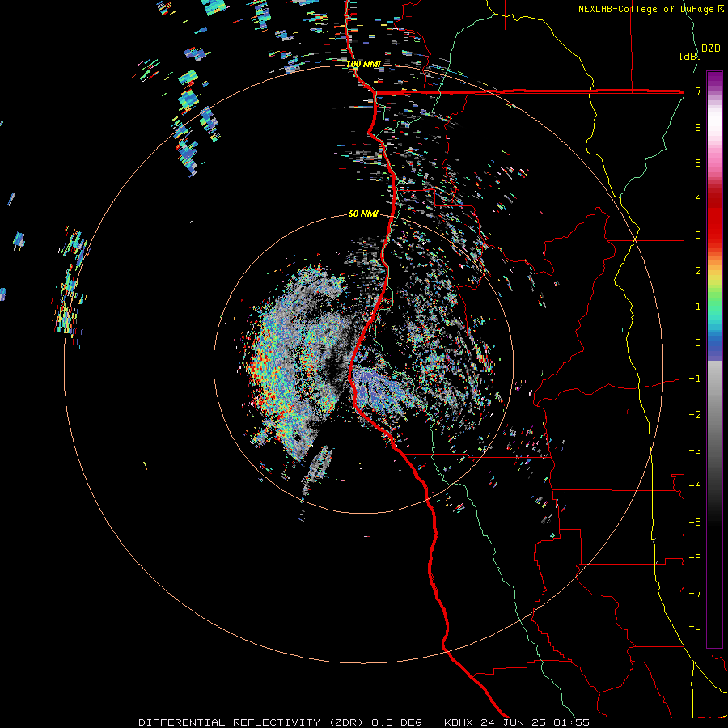Image resolution: width=728 pixels, height=728 pixels.
Task: Click the 0 value on color scale
Action: coord(698,343)
